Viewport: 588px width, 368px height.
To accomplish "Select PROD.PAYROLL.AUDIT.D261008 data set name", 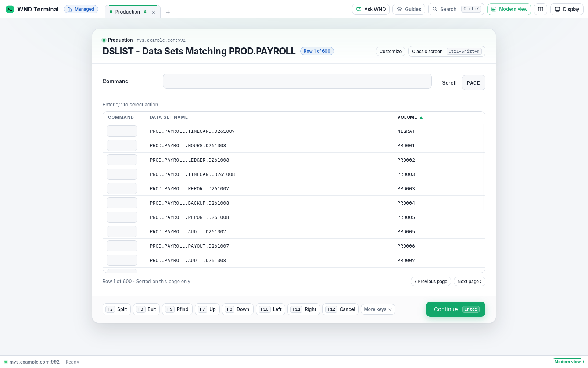I will pos(188,261).
